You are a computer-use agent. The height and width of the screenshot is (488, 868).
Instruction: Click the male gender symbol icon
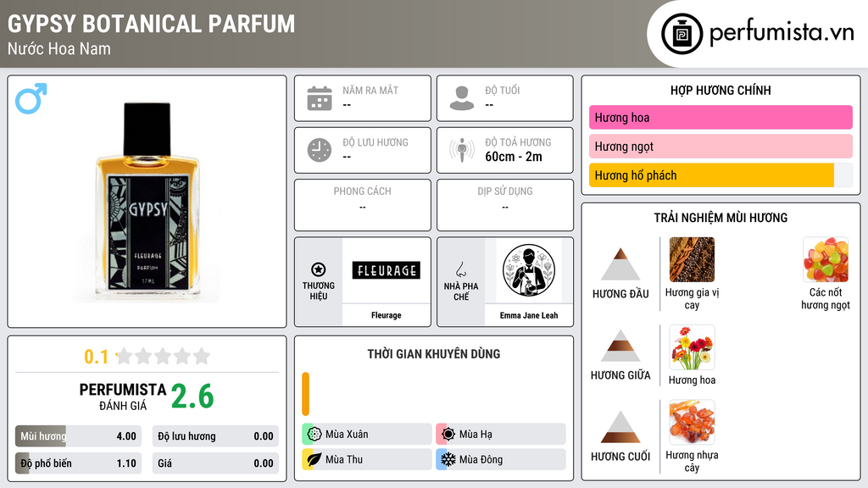click(x=31, y=98)
